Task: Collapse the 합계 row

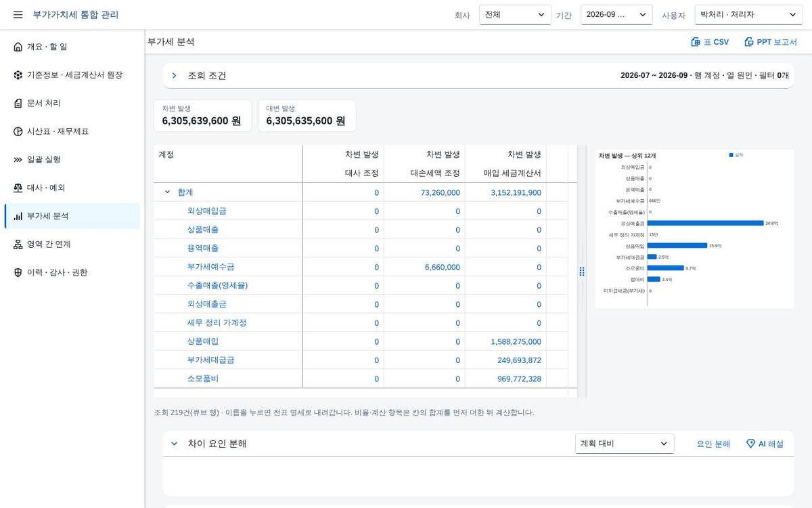Action: click(168, 192)
